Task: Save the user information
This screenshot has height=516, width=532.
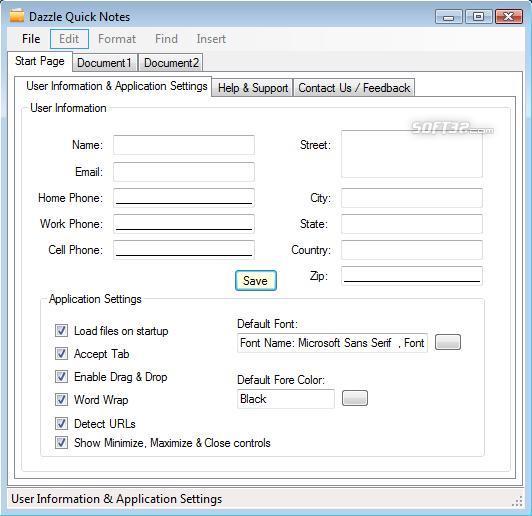Action: (256, 281)
